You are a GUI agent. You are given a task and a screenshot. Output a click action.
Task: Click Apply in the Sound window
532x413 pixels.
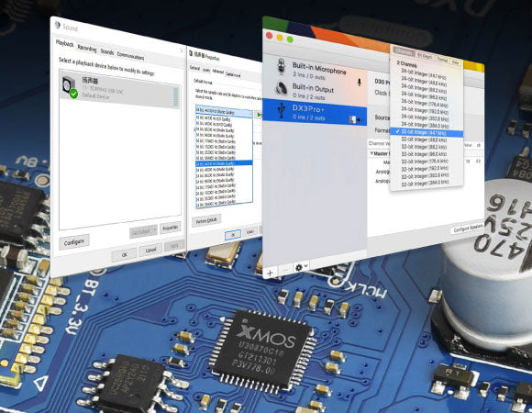[174, 246]
